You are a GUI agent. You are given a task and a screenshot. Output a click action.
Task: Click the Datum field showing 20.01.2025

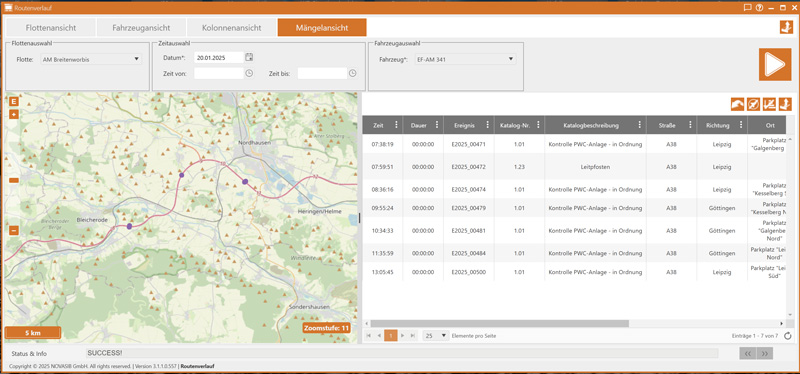tap(218, 57)
